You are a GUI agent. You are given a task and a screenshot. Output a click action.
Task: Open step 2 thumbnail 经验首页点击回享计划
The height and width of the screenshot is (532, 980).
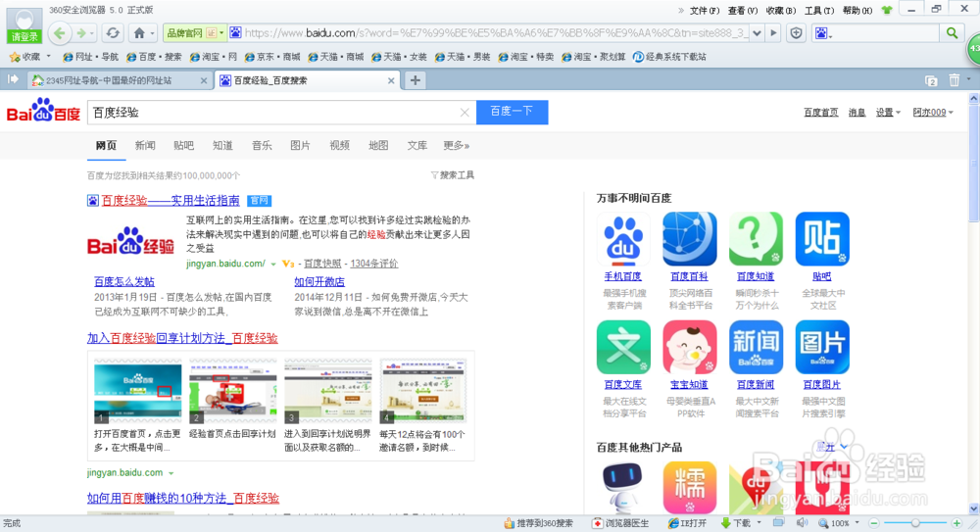pos(232,391)
